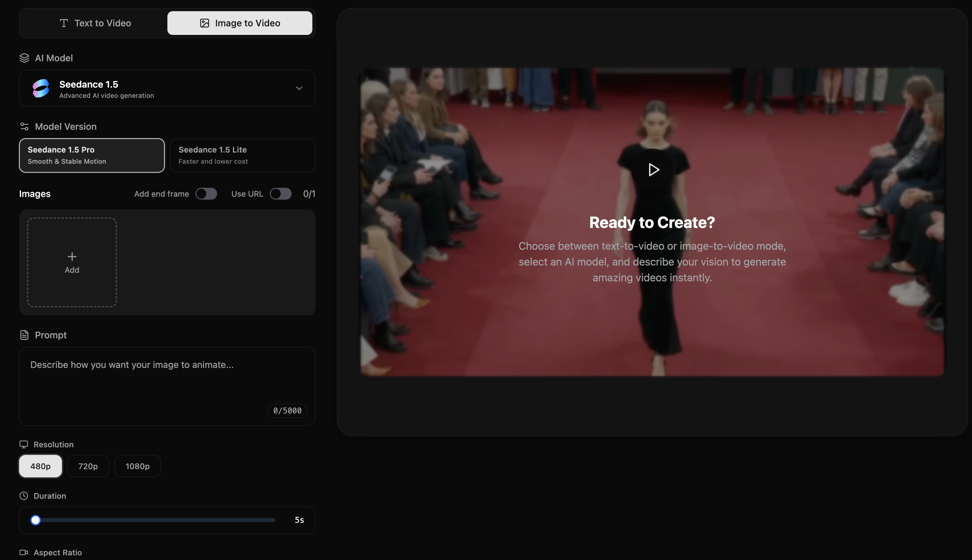Screen dimensions: 972x560
Task: Click the Prompt document icon
Action: tap(24, 335)
